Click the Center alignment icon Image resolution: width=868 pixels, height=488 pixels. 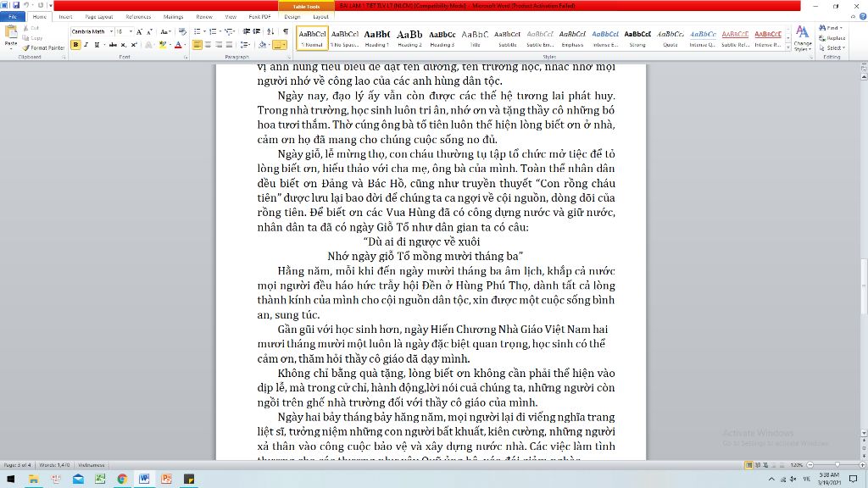click(209, 45)
